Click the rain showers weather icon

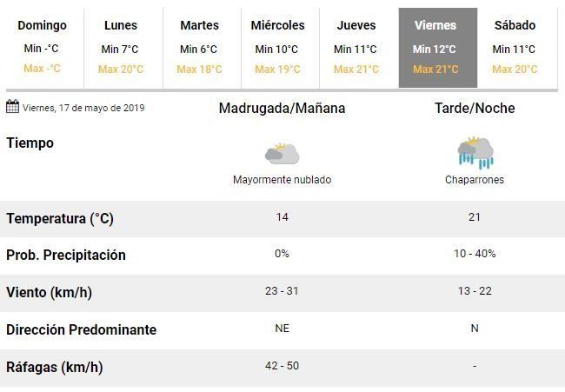pyautogui.click(x=475, y=153)
